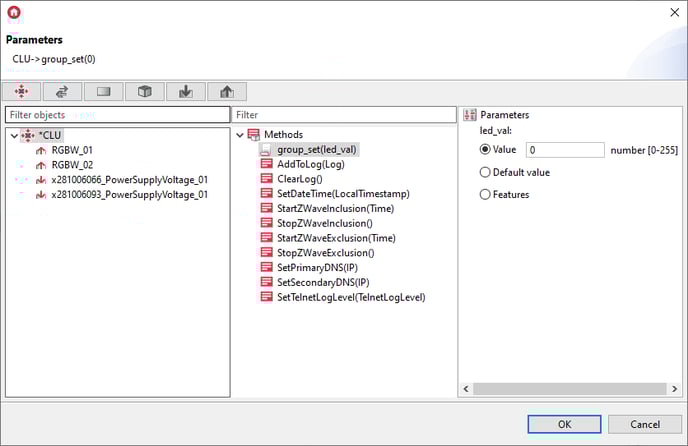Choose the Default value radio option
This screenshot has height=446, width=688.
[486, 172]
